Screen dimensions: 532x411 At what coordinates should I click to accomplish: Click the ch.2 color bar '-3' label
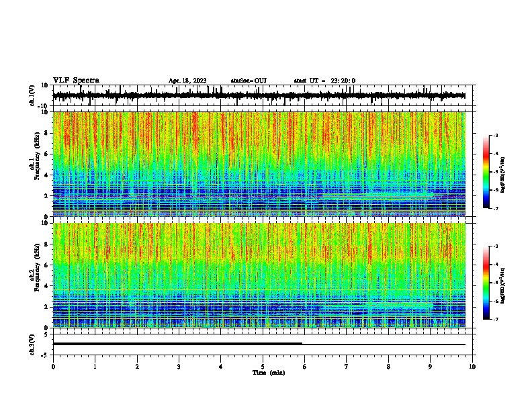[495, 246]
